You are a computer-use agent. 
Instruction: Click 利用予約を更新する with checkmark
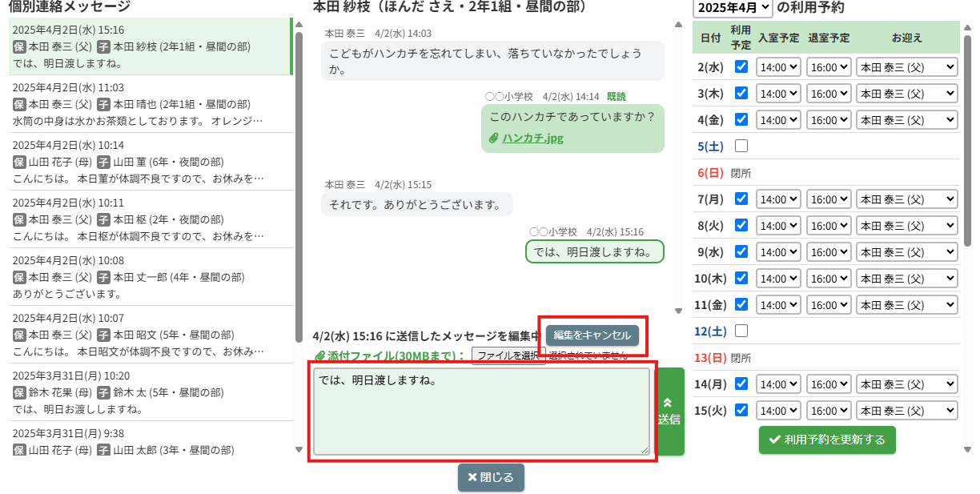click(x=826, y=440)
